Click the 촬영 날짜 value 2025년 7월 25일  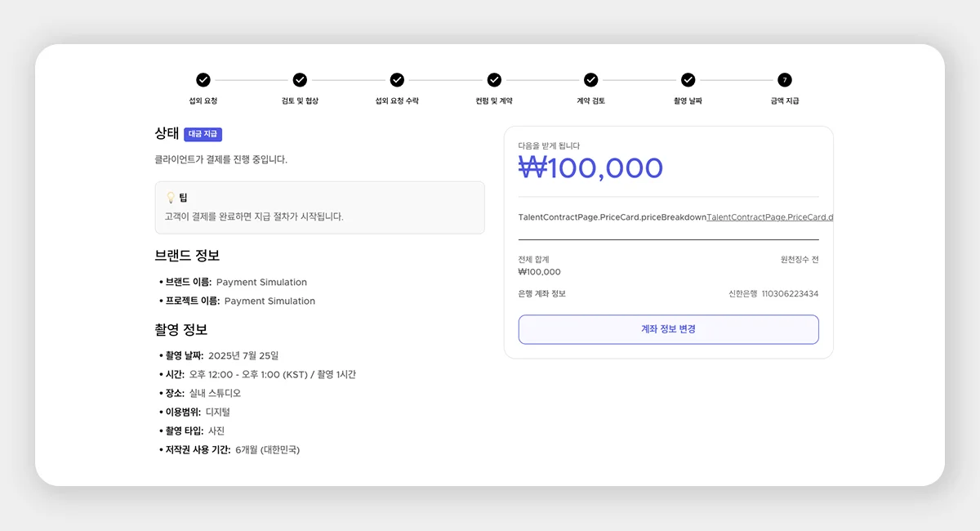point(243,355)
